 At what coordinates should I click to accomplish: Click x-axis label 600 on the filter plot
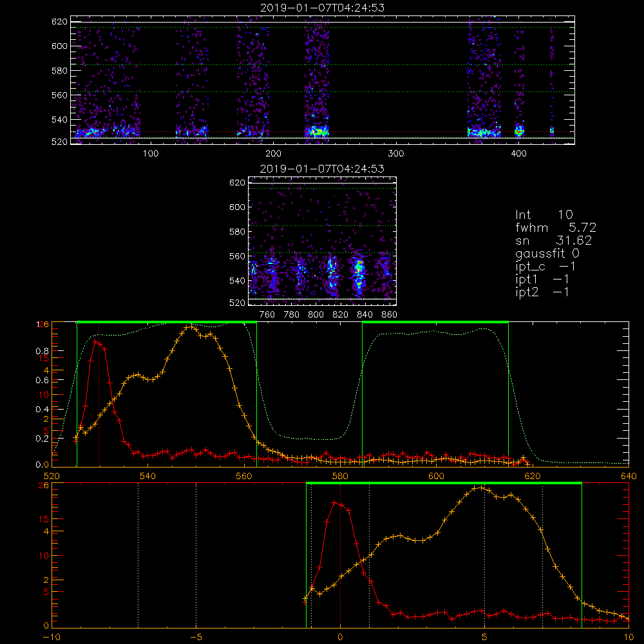click(436, 476)
